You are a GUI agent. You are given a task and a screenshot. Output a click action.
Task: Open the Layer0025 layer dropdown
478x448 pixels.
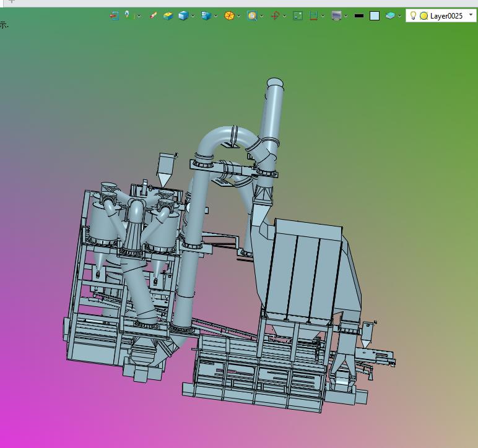471,15
